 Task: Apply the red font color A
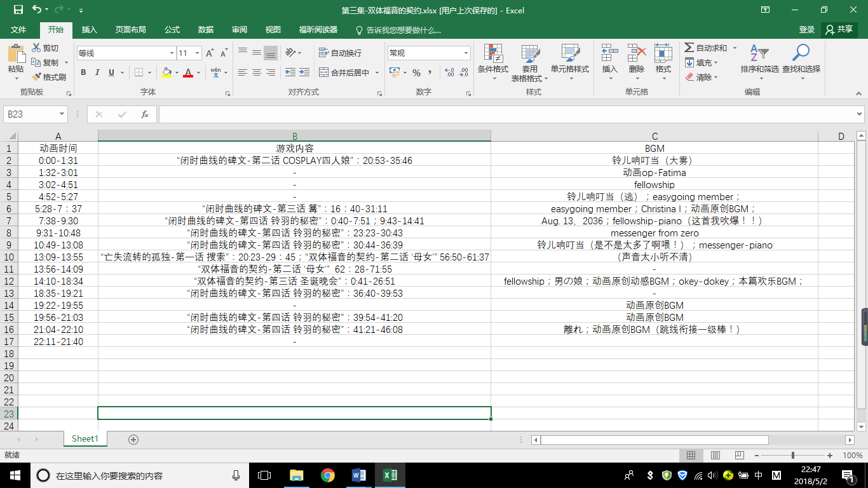point(187,72)
